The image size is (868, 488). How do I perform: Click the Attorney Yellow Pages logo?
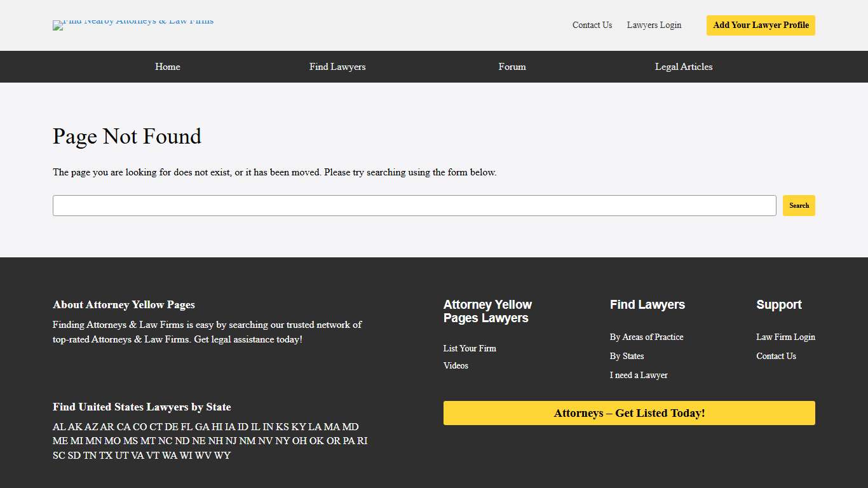coord(133,25)
